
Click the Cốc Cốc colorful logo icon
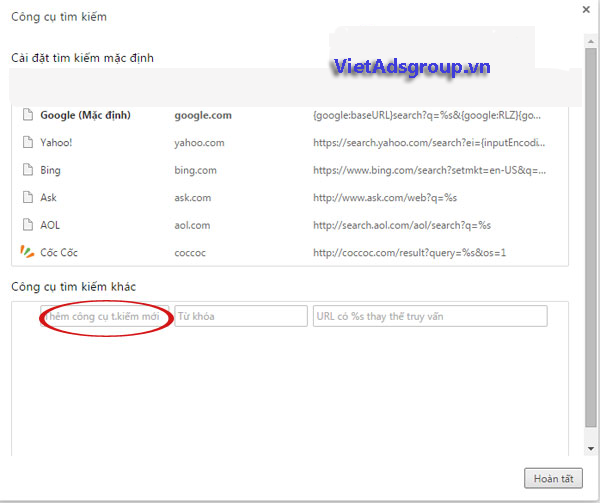[x=27, y=252]
